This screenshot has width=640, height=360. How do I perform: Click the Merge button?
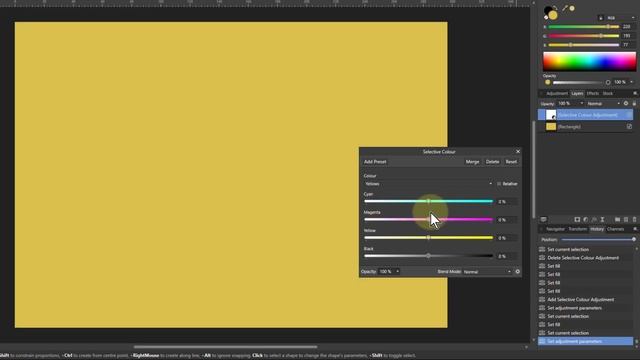pos(472,162)
